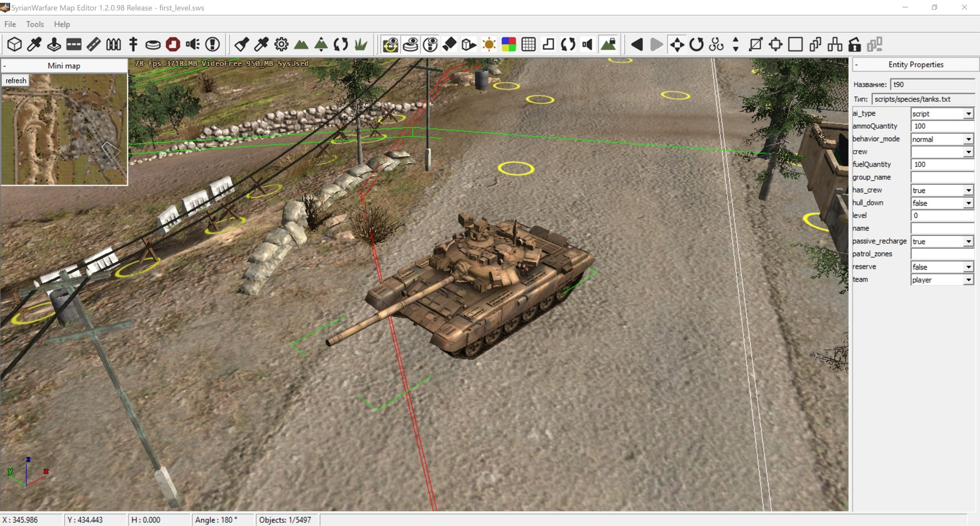This screenshot has height=526, width=980.
Task: Click the lock objects toolbar icon
Action: click(854, 45)
